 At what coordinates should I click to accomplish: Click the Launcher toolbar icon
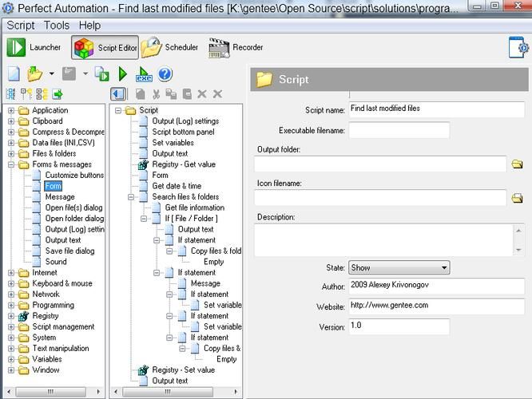[x=17, y=48]
